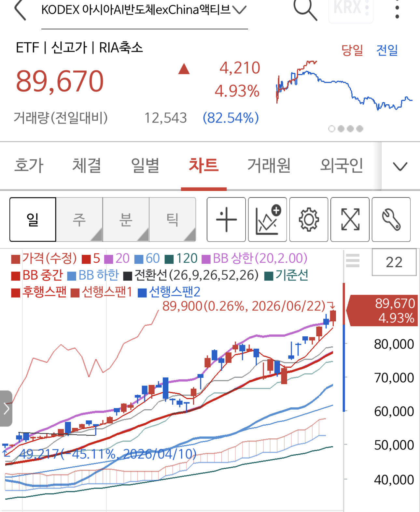Toggle the 선행스팬2 legend
The width and height of the screenshot is (420, 512).
169,292
